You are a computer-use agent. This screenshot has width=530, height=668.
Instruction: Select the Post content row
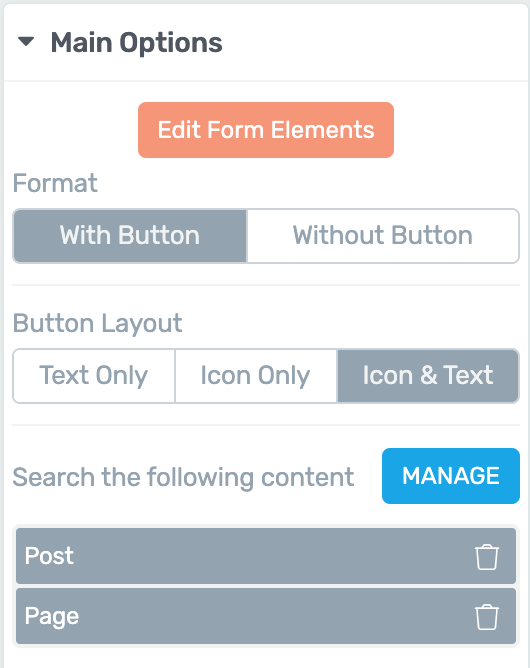[x=266, y=556]
